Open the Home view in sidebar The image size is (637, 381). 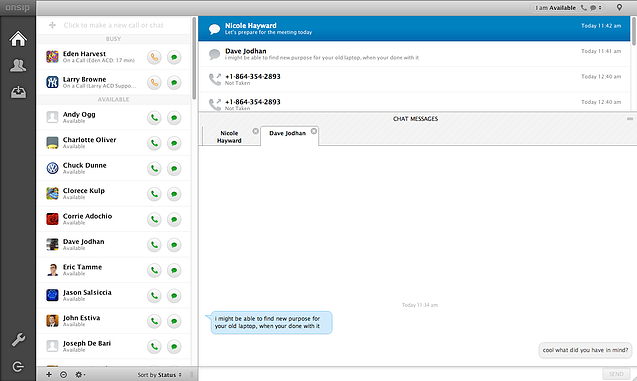18,39
